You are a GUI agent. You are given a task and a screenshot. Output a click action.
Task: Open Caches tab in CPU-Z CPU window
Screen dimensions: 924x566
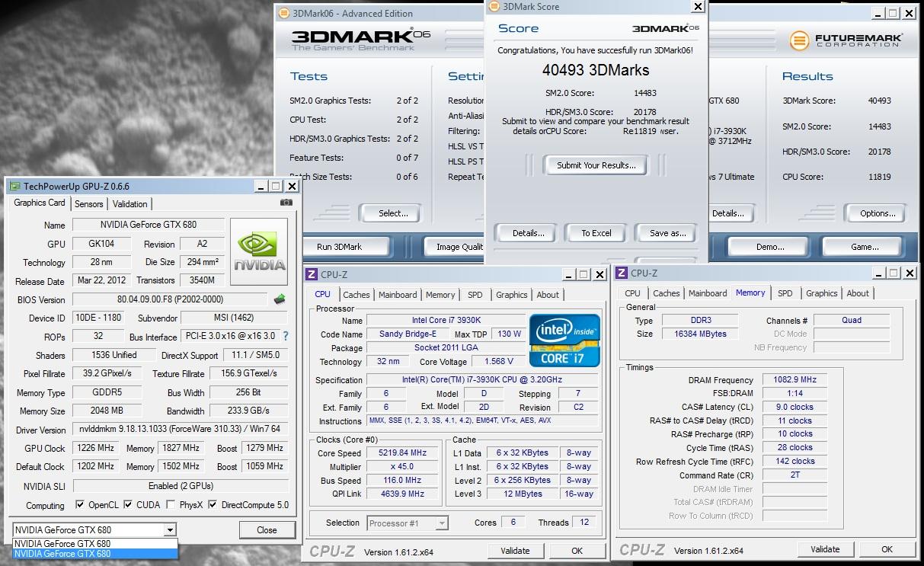(x=356, y=295)
